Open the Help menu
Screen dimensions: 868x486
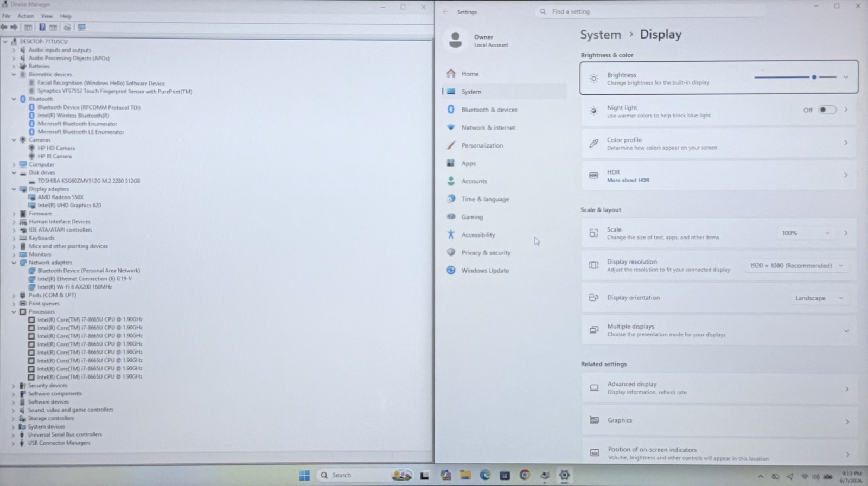[66, 16]
